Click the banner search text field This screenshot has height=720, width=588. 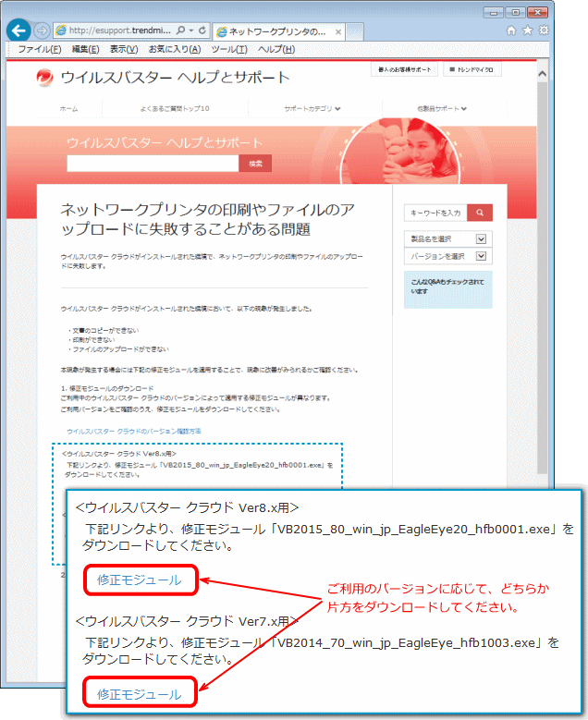coord(153,164)
